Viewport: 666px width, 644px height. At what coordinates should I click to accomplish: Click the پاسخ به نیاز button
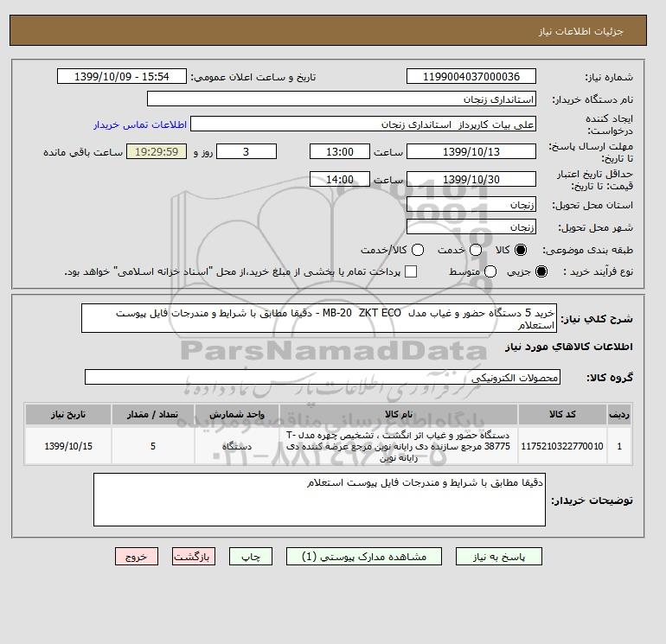pos(499,557)
